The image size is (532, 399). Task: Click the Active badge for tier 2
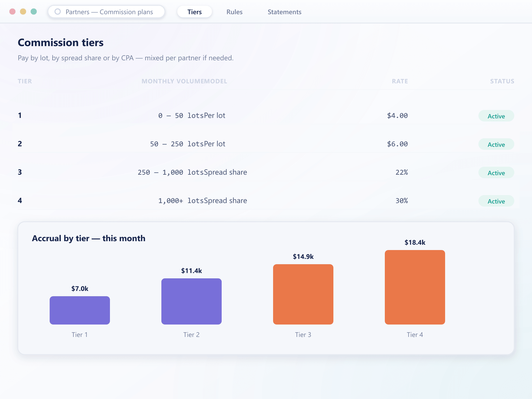[x=496, y=144]
